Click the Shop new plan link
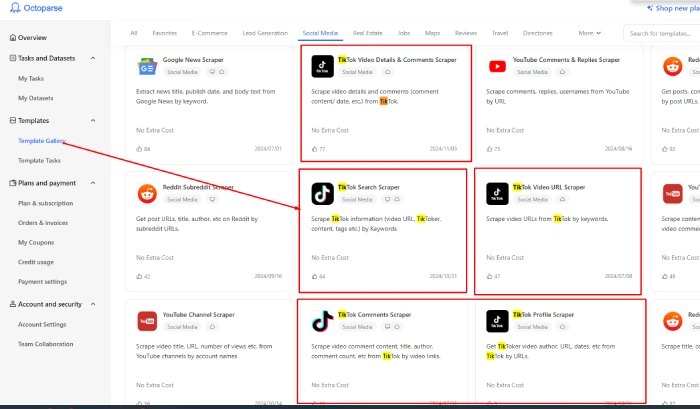700x409 pixels. tap(673, 8)
